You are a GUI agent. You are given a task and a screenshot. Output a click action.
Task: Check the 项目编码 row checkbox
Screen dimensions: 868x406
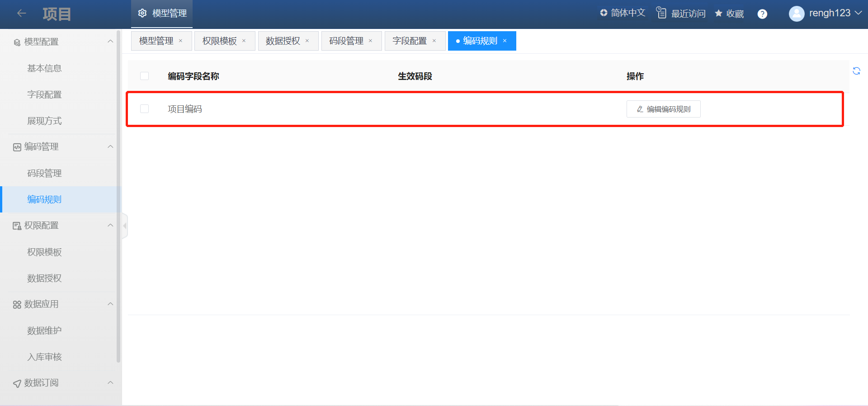point(145,109)
